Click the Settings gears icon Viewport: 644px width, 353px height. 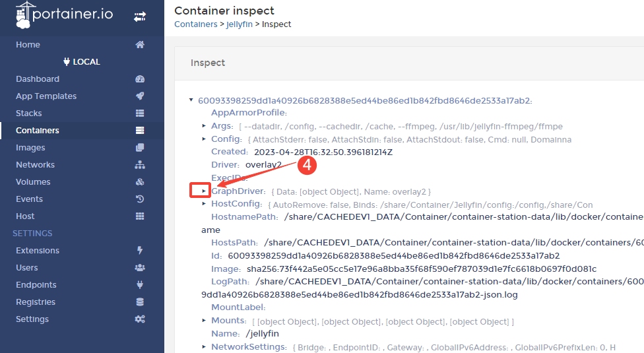point(140,319)
